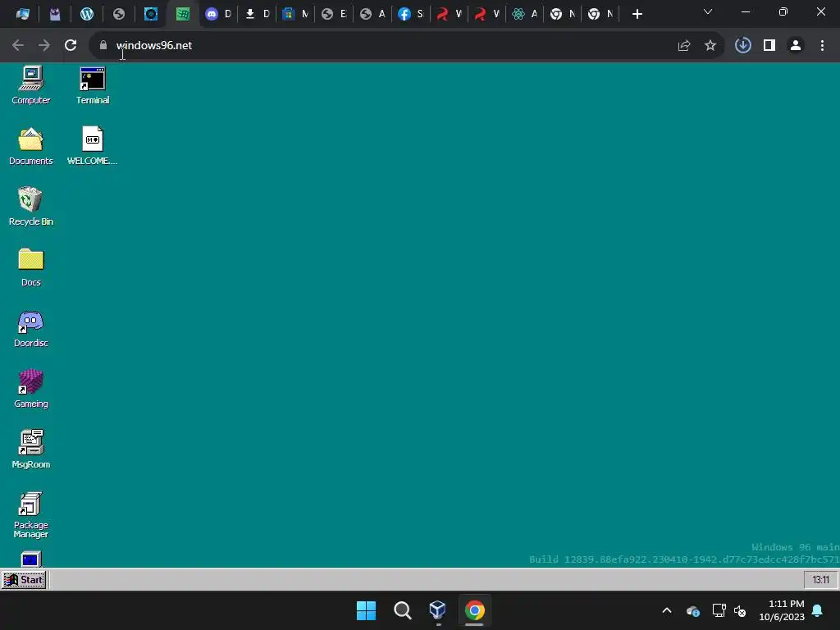Go back in browser history
840x630 pixels.
coord(18,46)
